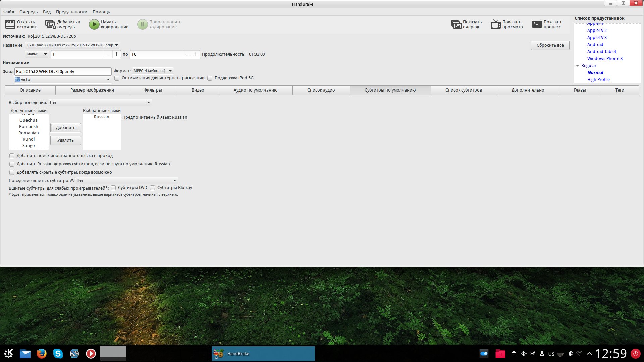Click the Add language button

coord(65,128)
